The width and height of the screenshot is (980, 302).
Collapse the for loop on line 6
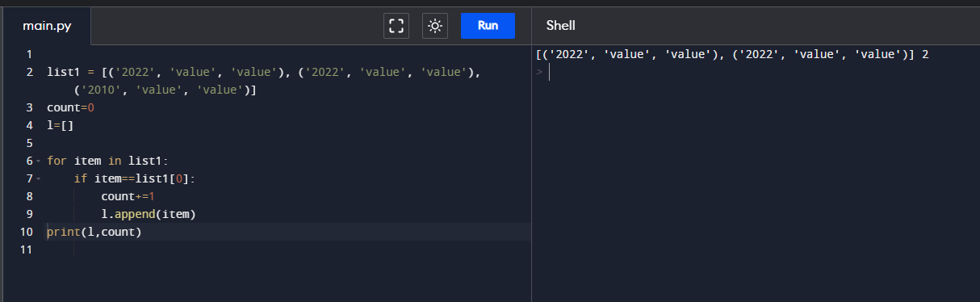tap(38, 161)
